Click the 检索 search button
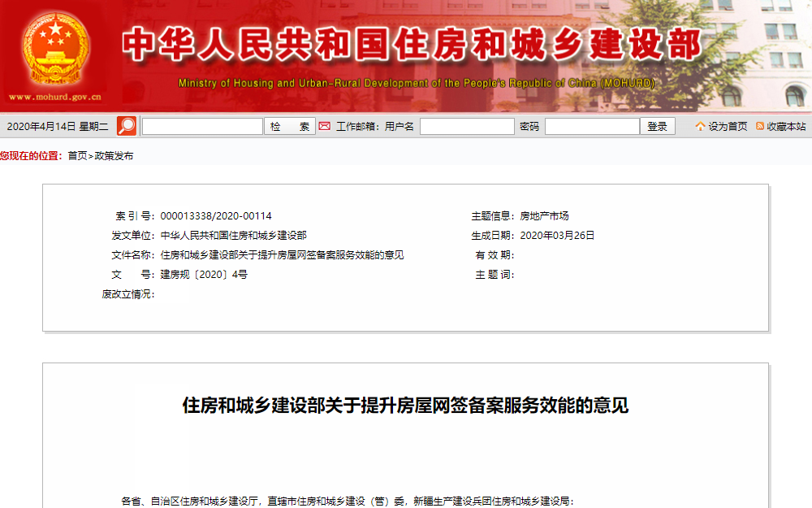The width and height of the screenshot is (812, 508). point(290,127)
